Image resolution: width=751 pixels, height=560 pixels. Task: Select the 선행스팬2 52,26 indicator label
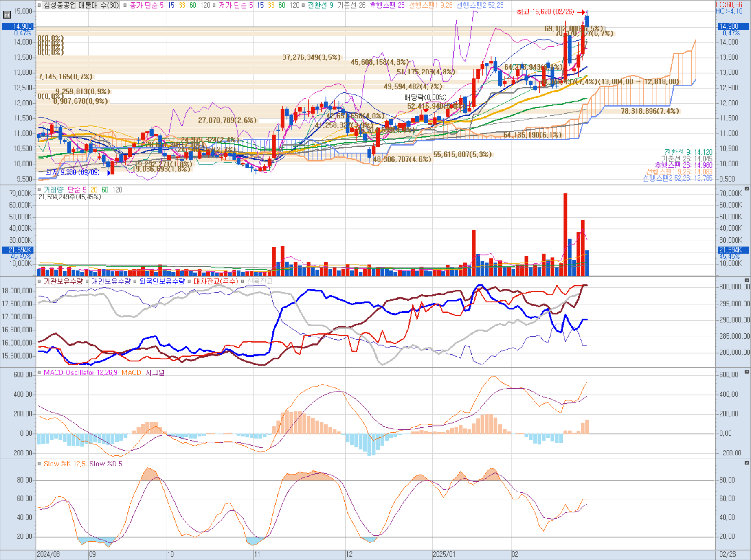coord(480,5)
